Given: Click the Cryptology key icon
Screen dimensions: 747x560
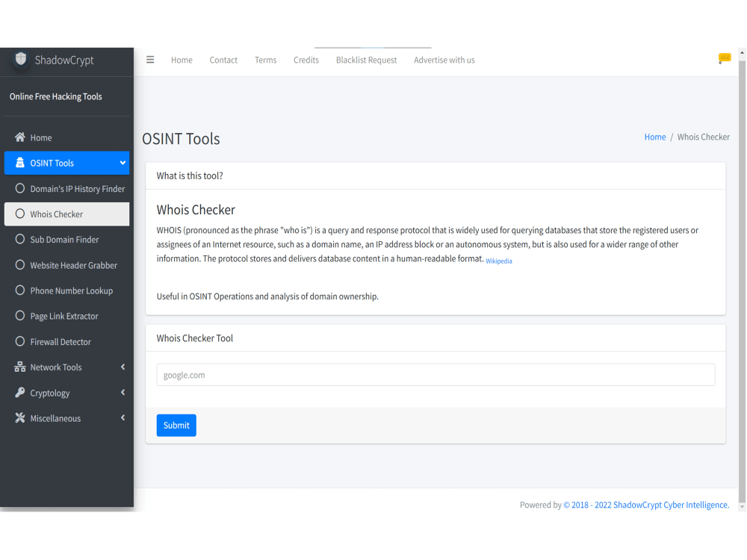Looking at the screenshot, I should click(20, 393).
